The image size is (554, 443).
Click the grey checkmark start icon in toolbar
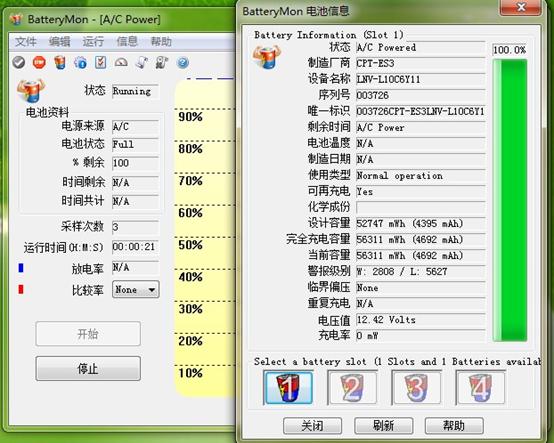[19, 63]
